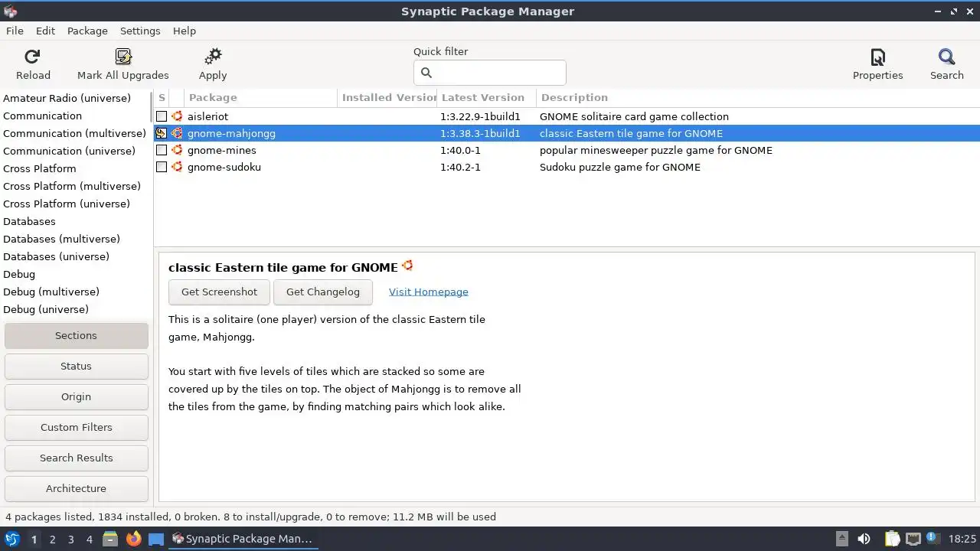Open the File menu
The image size is (980, 551).
(15, 31)
